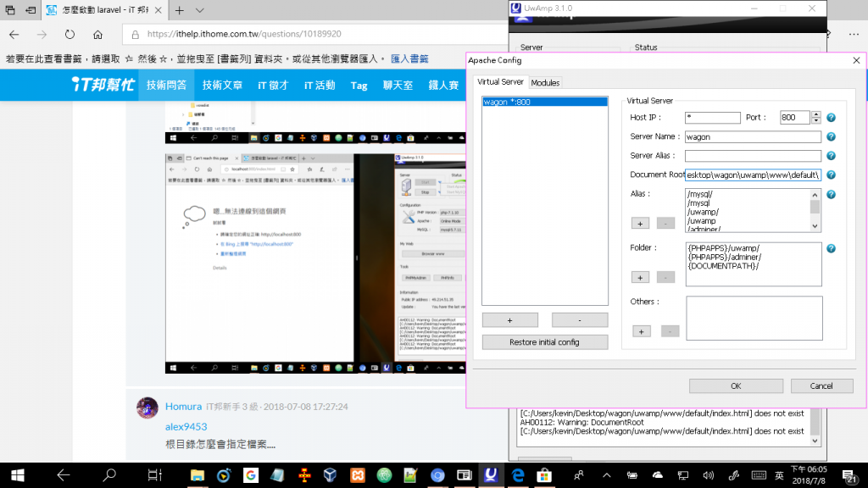868x488 pixels.
Task: Click OK in Apache Config
Action: tap(736, 385)
